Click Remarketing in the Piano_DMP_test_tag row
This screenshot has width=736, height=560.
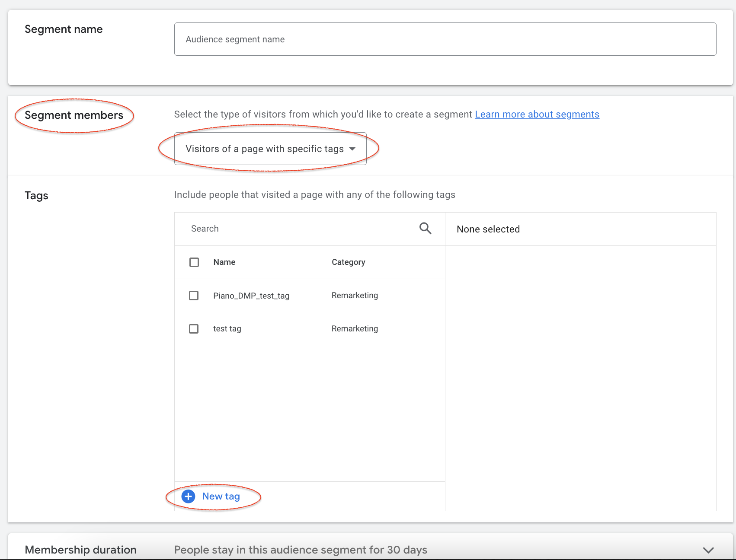tap(355, 296)
